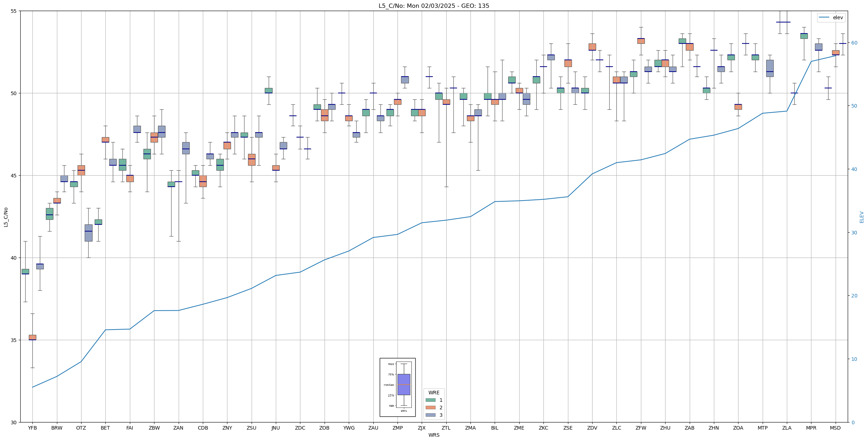
Task: Click the boxplot key inset thumbnail
Action: [397, 387]
